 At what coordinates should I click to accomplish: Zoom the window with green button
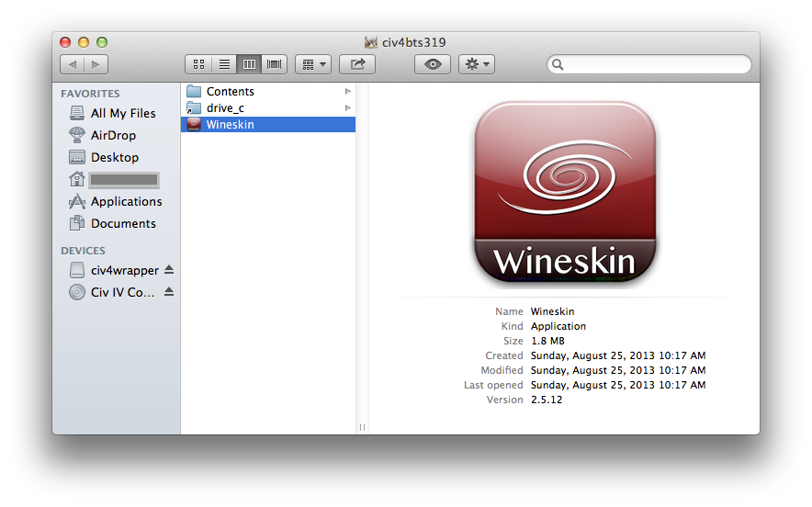tap(102, 42)
